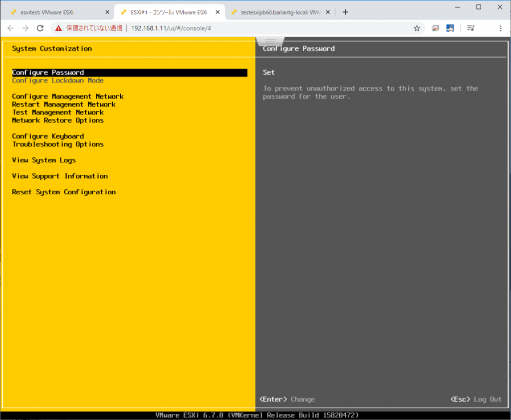Select Configure Management Network
511x420 pixels.
coord(68,96)
